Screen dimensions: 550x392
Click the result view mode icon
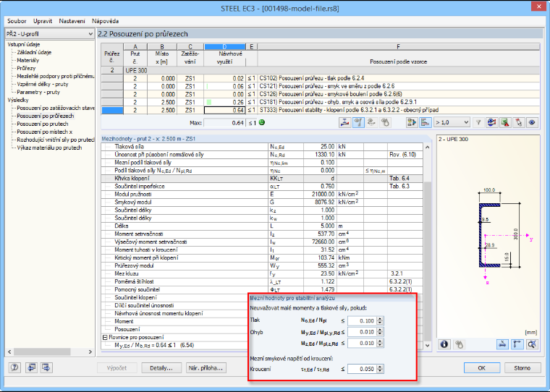(x=492, y=122)
